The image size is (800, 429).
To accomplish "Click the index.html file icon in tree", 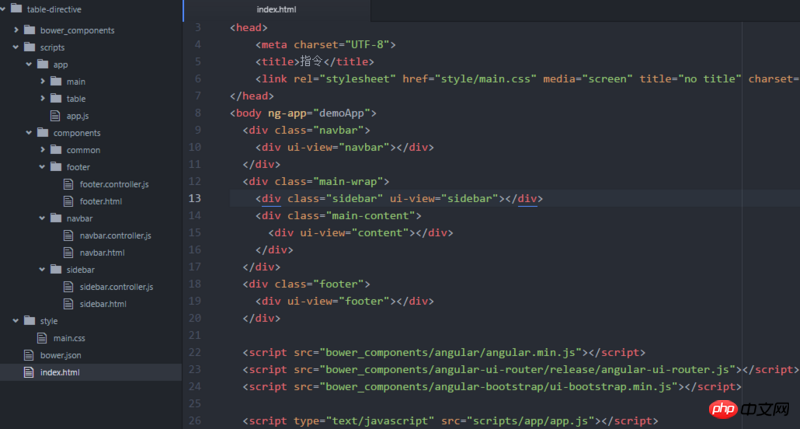I will pos(29,372).
